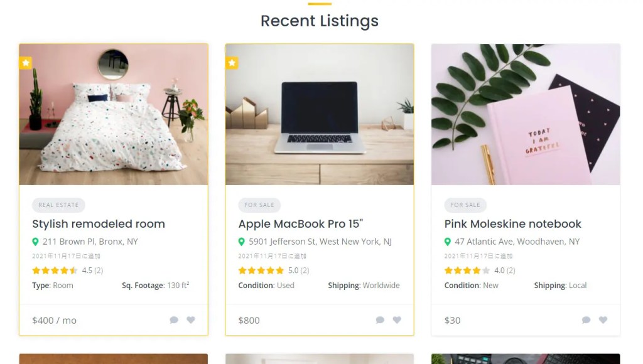Click message bubble icon on MacBook Pro listing
643x364 pixels.
pyautogui.click(x=380, y=319)
